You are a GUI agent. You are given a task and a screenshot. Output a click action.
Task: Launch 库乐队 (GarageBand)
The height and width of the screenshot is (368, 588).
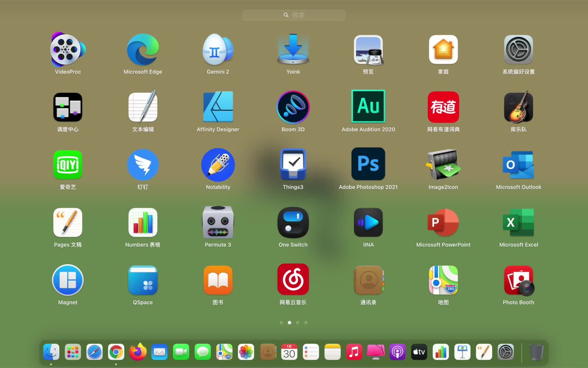[519, 107]
